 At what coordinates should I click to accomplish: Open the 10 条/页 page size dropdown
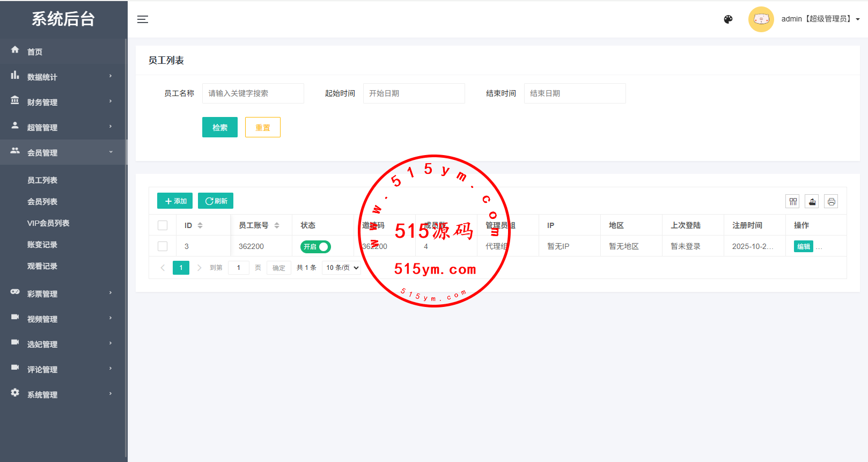pos(342,268)
